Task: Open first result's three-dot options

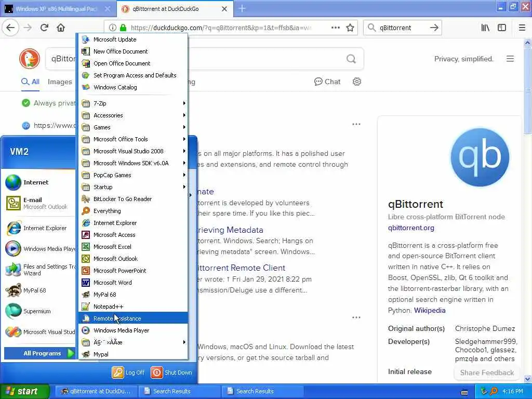Action: point(356,124)
